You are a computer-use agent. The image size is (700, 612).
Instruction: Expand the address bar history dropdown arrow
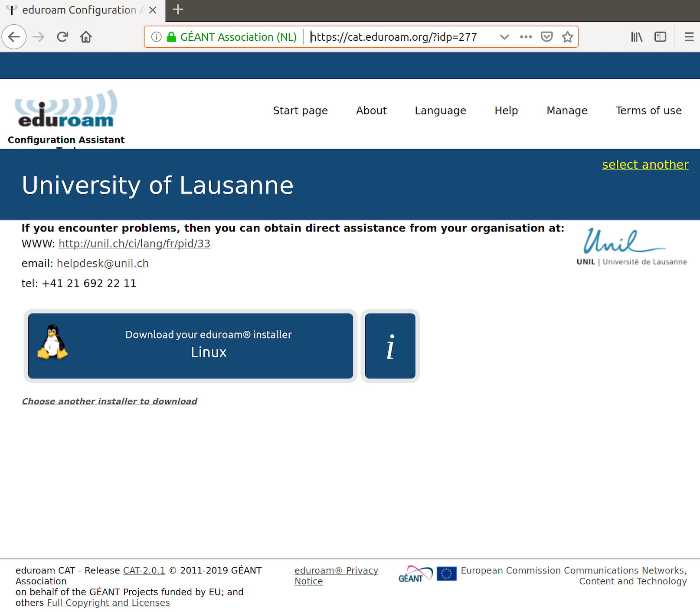coord(504,37)
